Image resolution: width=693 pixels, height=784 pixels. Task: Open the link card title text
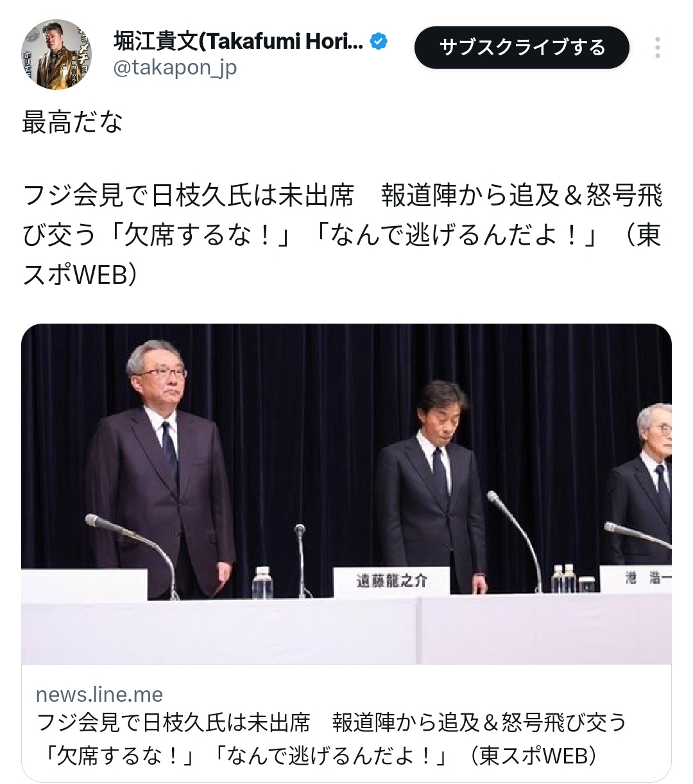click(331, 738)
